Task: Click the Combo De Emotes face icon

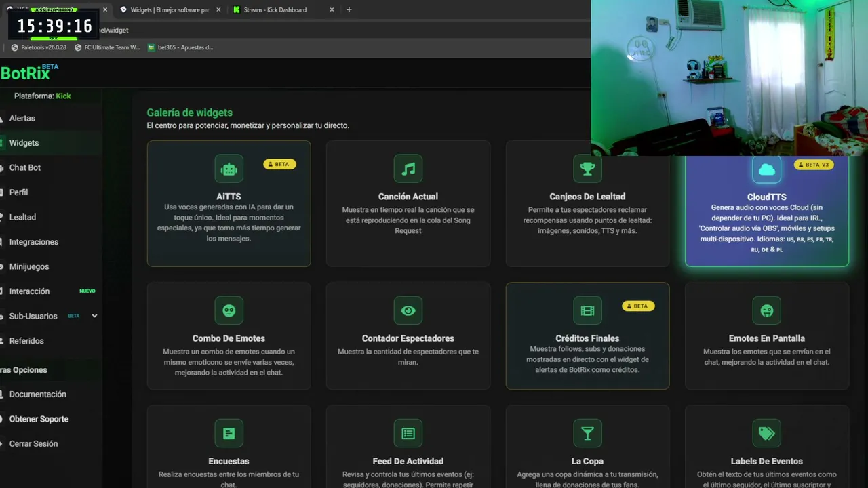Action: [x=229, y=310]
